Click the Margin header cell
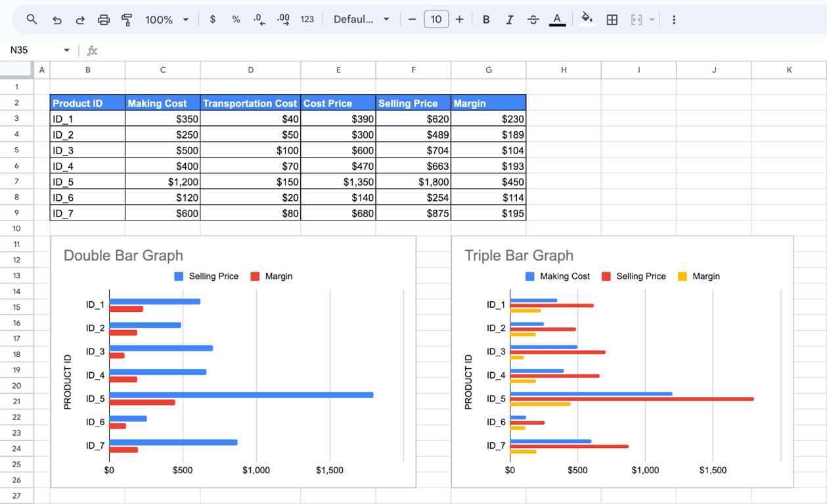The image size is (827, 504). click(489, 103)
